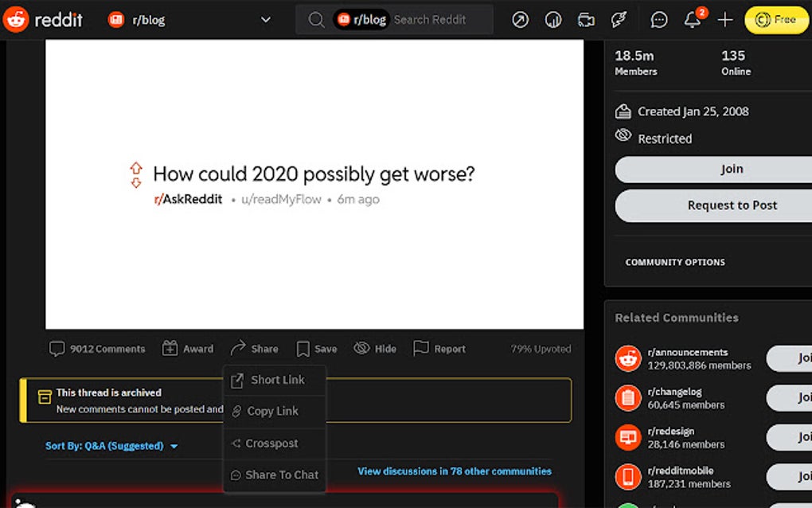
Task: Click the 79% Upvoted text
Action: click(541, 349)
